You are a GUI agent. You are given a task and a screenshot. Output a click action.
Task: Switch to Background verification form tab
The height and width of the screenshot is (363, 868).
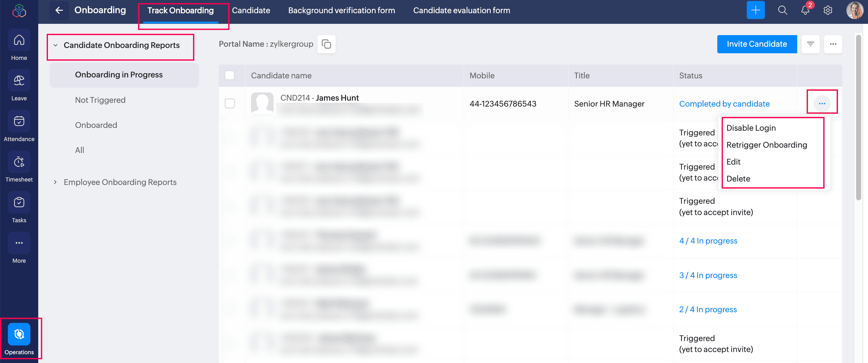[x=341, y=10]
